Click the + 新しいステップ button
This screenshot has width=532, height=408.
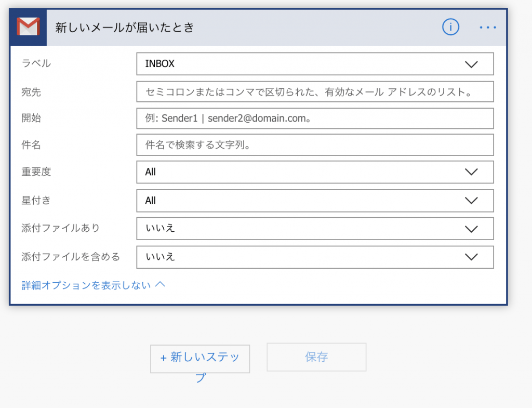tap(200, 359)
